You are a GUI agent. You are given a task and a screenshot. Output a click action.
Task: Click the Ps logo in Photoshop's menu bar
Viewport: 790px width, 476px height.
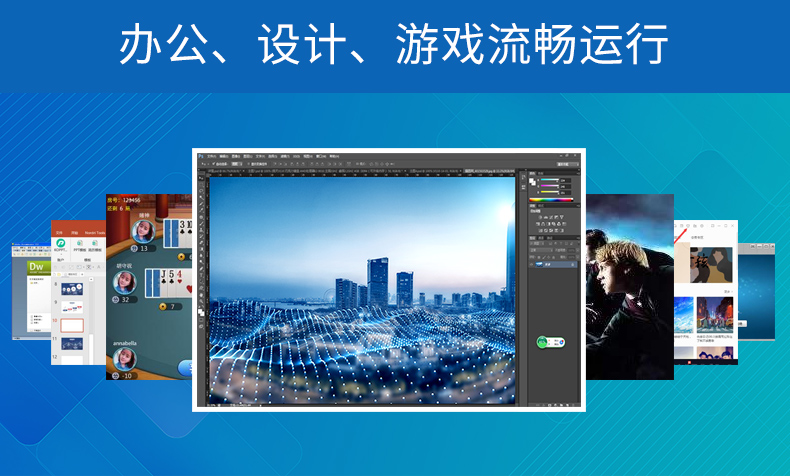click(200, 157)
